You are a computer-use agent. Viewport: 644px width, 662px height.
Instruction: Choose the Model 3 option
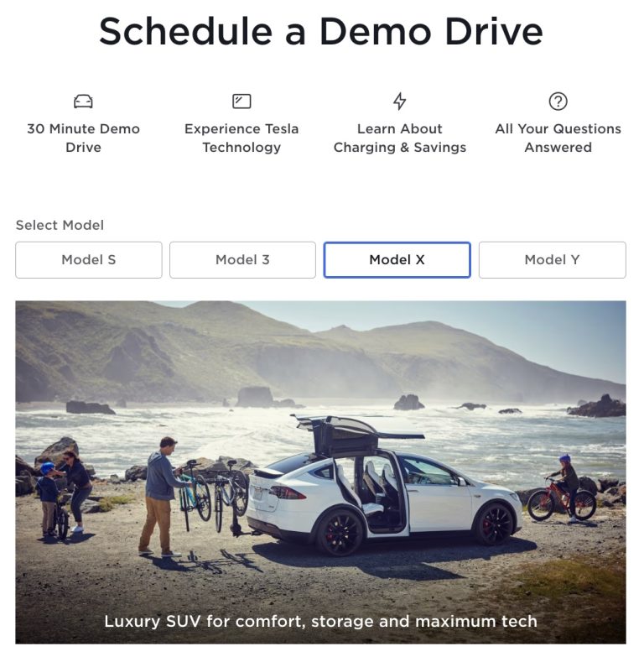coord(242,260)
